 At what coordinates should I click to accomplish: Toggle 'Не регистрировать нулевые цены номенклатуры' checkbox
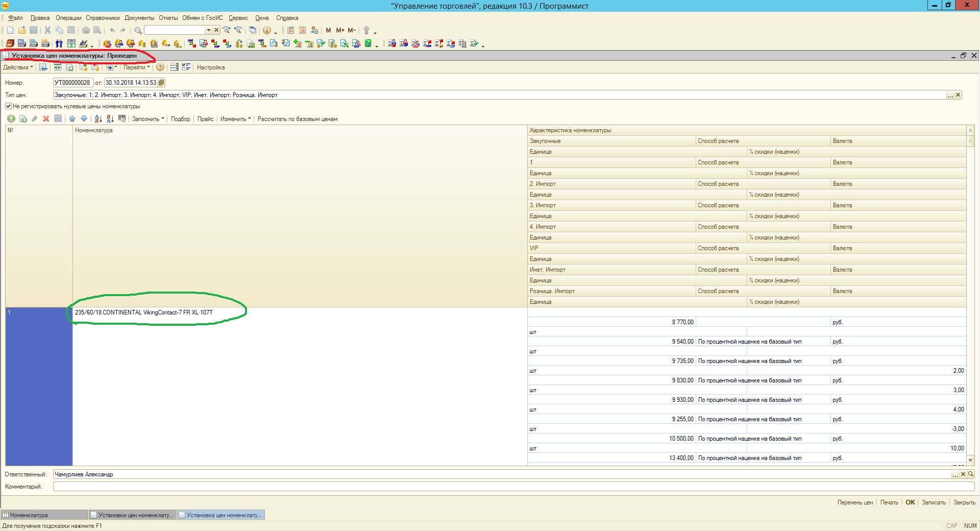coord(9,106)
